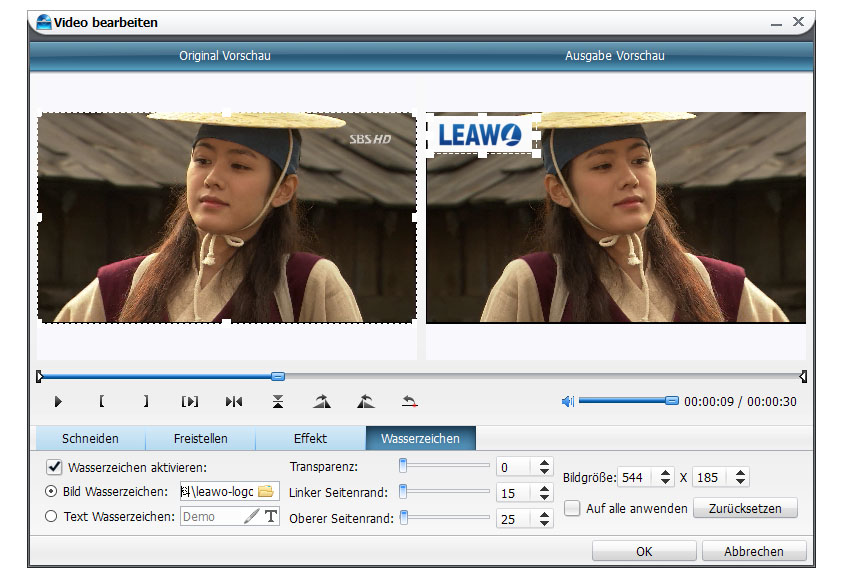Viewport: 844px width, 578px height.
Task: Click the Linker Seitenrand spinner arrows
Action: [544, 493]
